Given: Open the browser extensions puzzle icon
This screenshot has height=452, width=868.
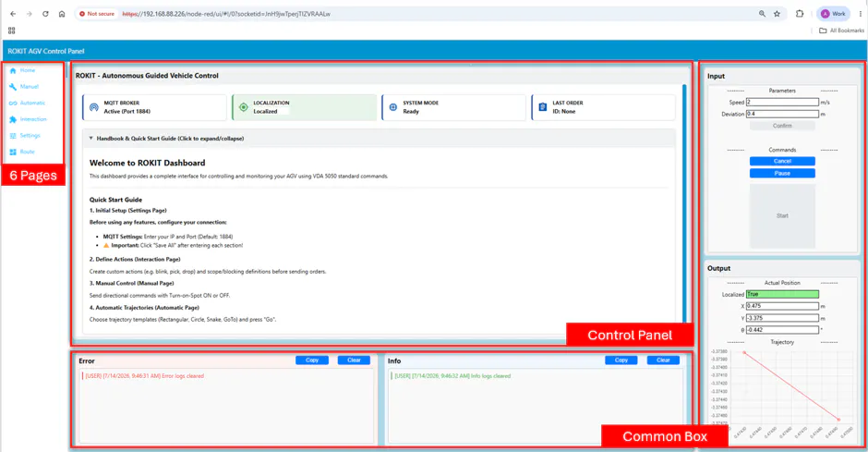Looking at the screenshot, I should [800, 14].
